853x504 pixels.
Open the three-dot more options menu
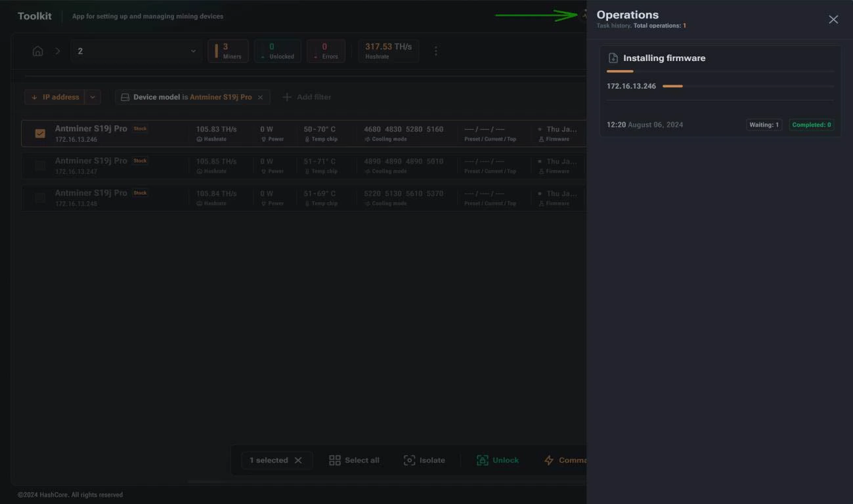pyautogui.click(x=435, y=51)
